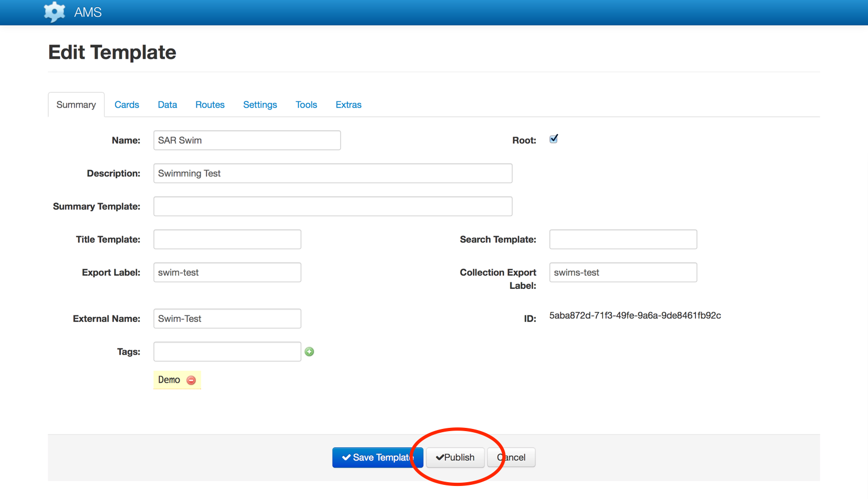Click the Demo tag label
This screenshot has width=868, height=499.
(x=169, y=380)
